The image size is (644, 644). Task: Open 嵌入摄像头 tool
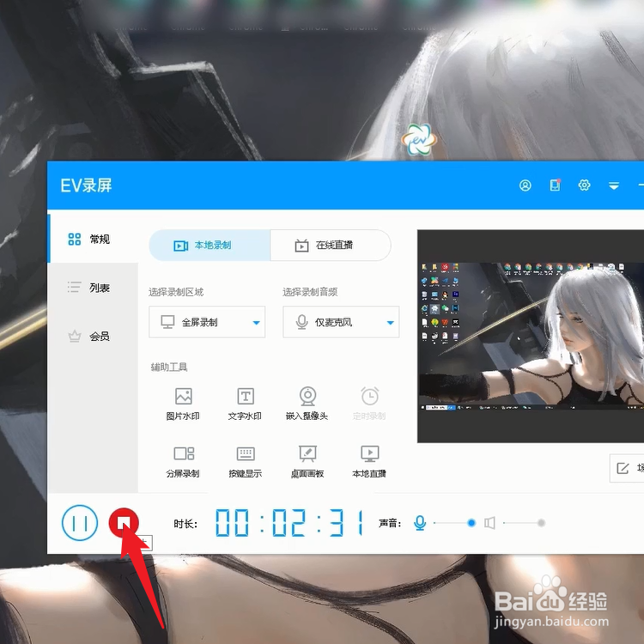point(307,404)
